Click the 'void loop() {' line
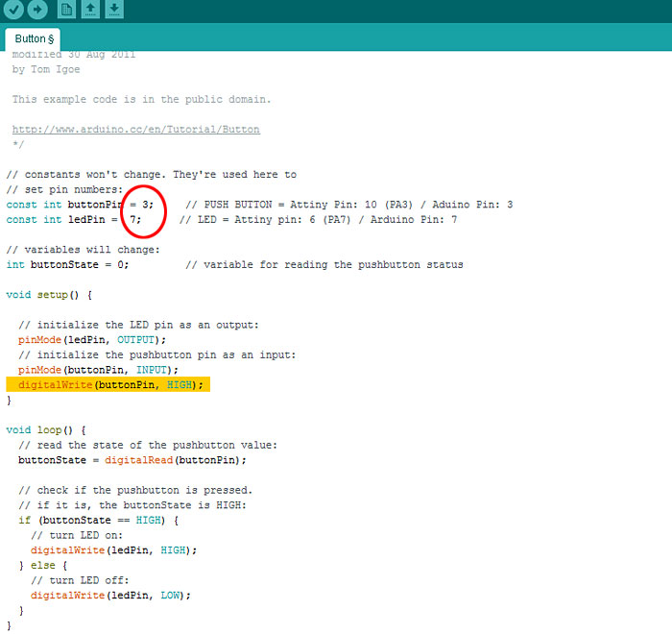The width and height of the screenshot is (672, 634). point(46,429)
